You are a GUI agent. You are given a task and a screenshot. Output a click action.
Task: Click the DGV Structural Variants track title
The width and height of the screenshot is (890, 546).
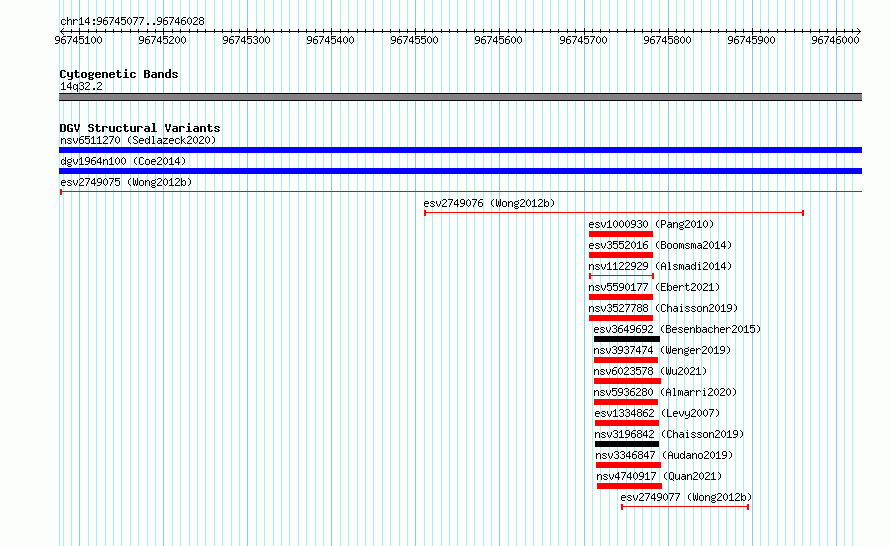pyautogui.click(x=140, y=128)
